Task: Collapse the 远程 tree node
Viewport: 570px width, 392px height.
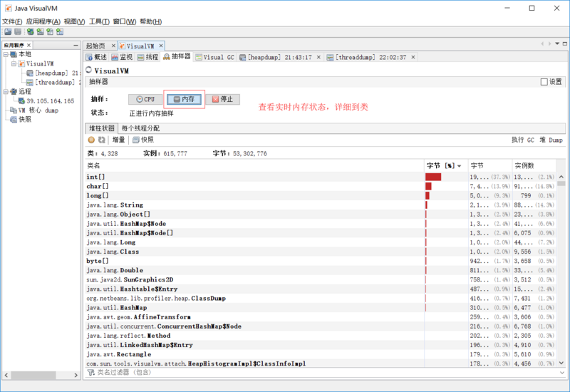Action: pyautogui.click(x=6, y=91)
